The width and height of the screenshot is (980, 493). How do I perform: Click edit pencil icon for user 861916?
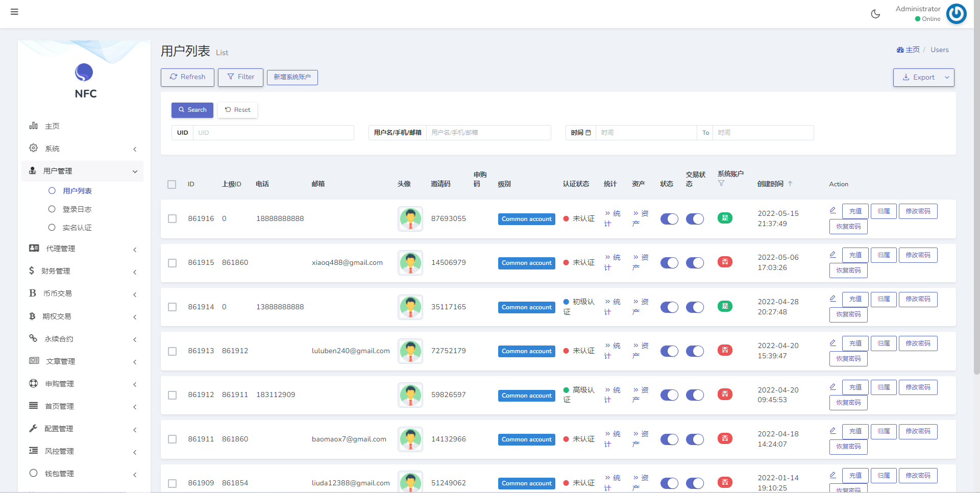[832, 210]
